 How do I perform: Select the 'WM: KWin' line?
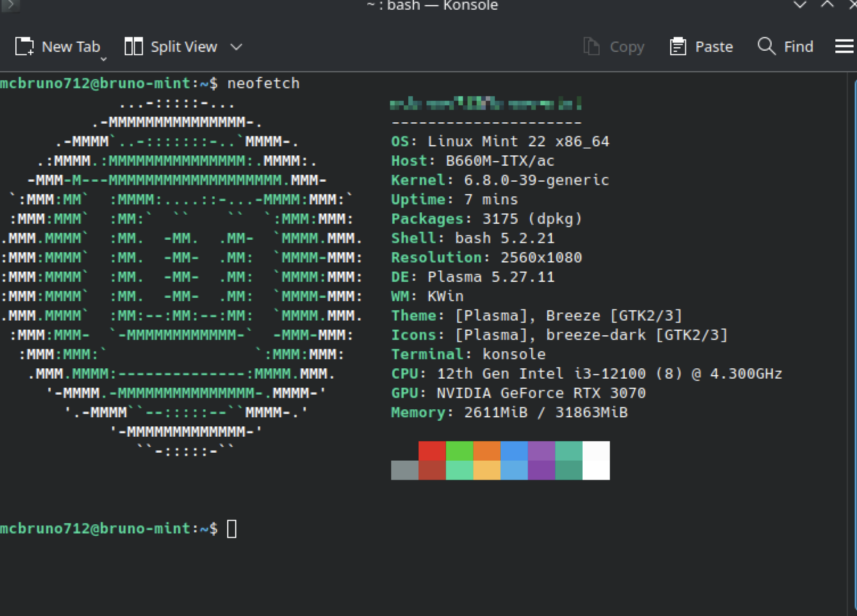click(427, 296)
